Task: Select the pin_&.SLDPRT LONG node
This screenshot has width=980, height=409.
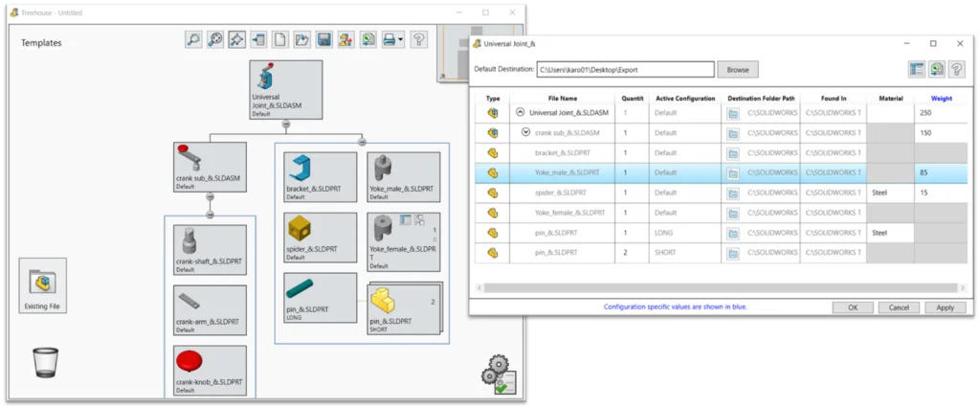Action: pos(321,298)
